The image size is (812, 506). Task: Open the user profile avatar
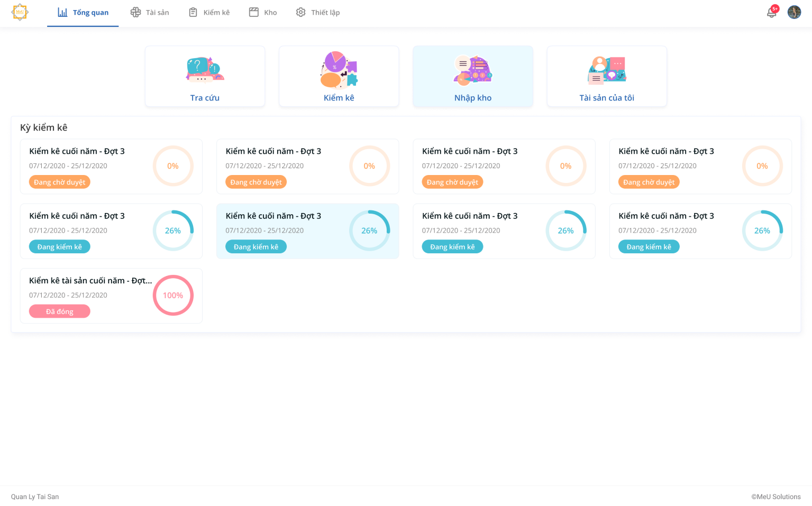tap(794, 12)
